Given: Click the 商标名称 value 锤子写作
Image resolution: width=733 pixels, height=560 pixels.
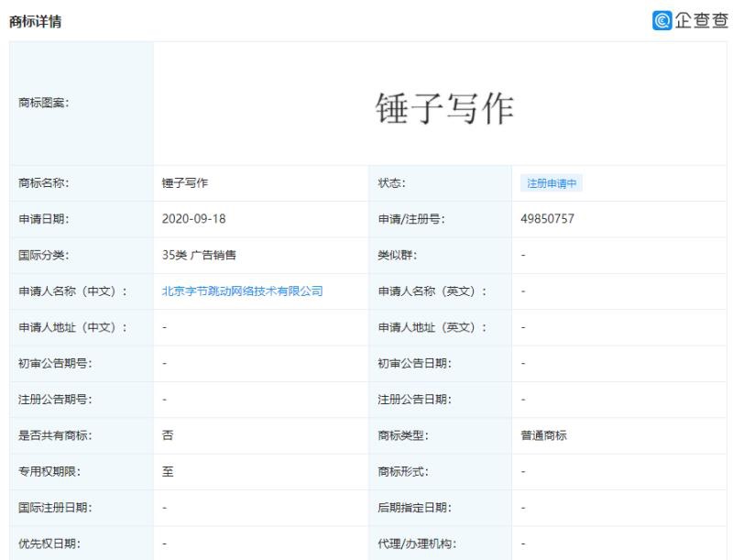Looking at the screenshot, I should (x=185, y=183).
